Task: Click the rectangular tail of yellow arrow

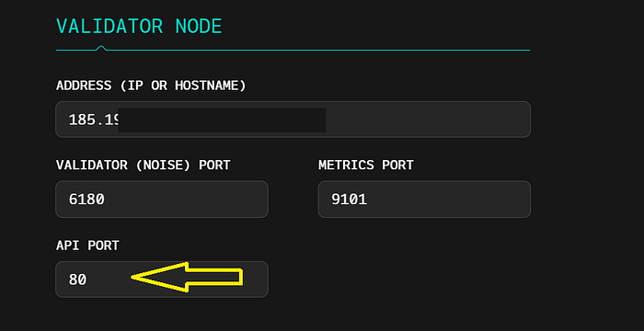Action: click(x=213, y=277)
